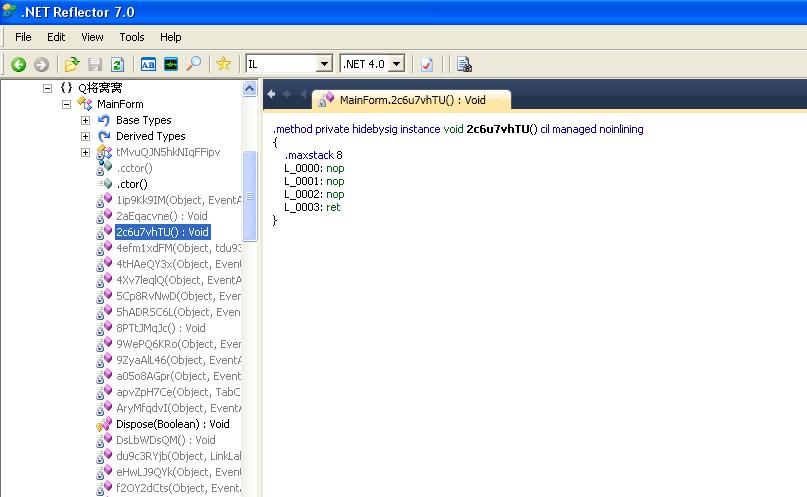Click the tree vertical scrollbar thumb
The image size is (807, 497).
[x=249, y=196]
